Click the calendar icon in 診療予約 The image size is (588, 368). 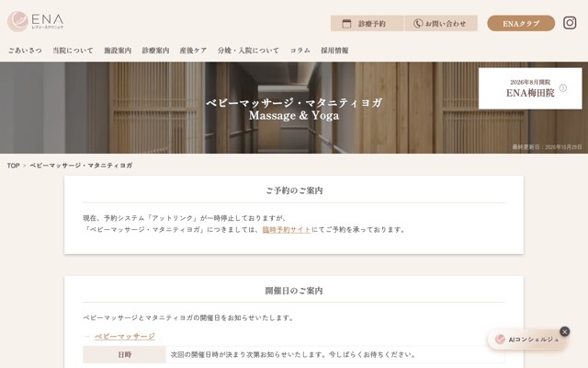tap(346, 24)
